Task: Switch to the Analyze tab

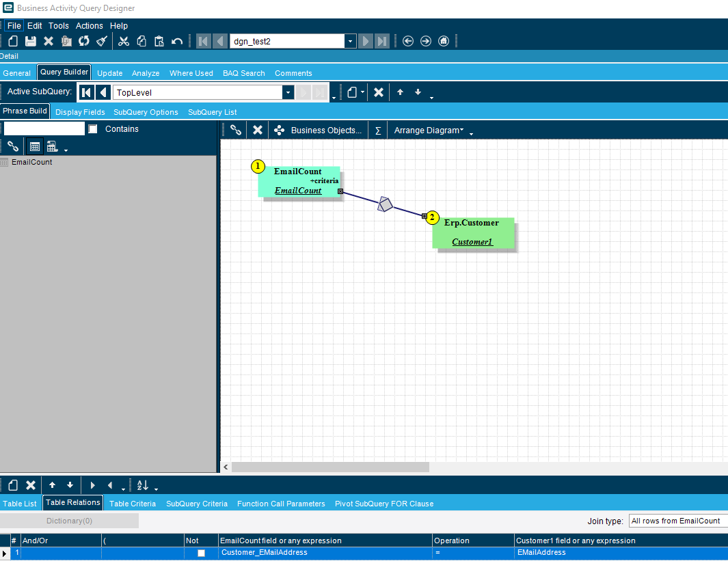Action: pos(146,73)
